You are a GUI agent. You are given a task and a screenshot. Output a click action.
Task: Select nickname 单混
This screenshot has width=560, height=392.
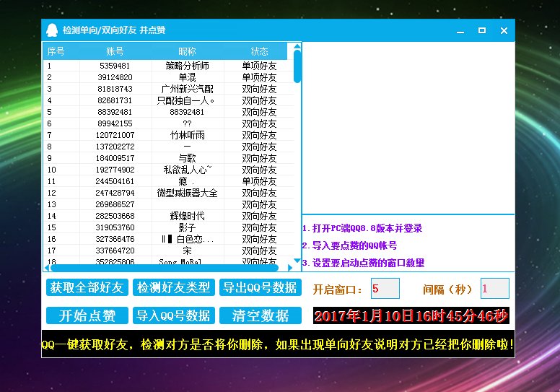click(187, 77)
